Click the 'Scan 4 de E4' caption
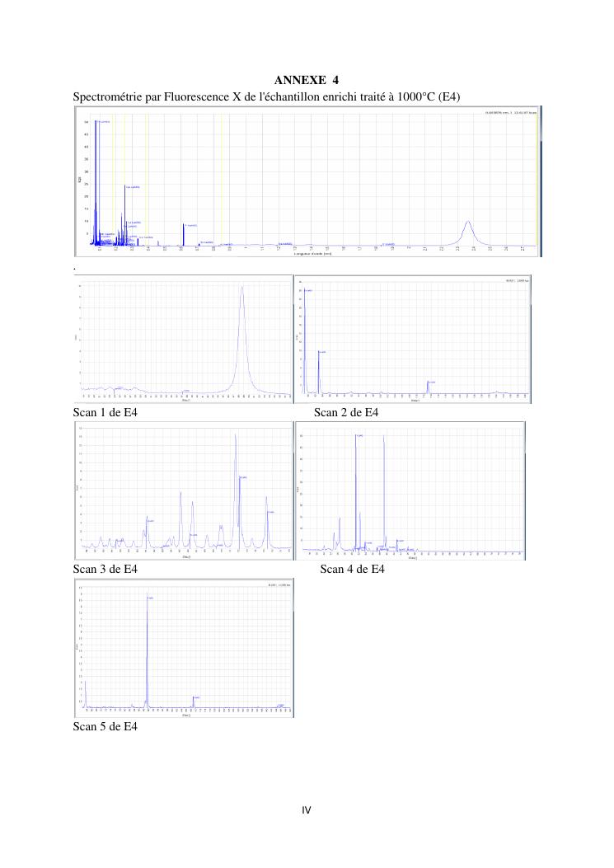Screen dimensions: 614x868 click(x=352, y=569)
